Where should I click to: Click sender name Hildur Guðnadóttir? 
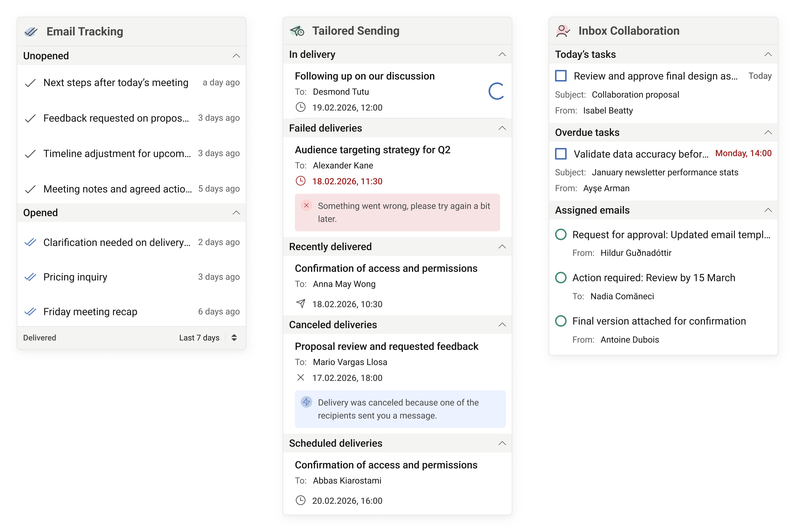(636, 253)
